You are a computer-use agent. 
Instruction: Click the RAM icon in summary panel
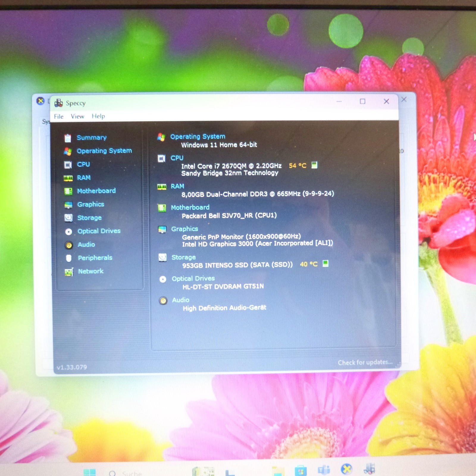point(162,187)
